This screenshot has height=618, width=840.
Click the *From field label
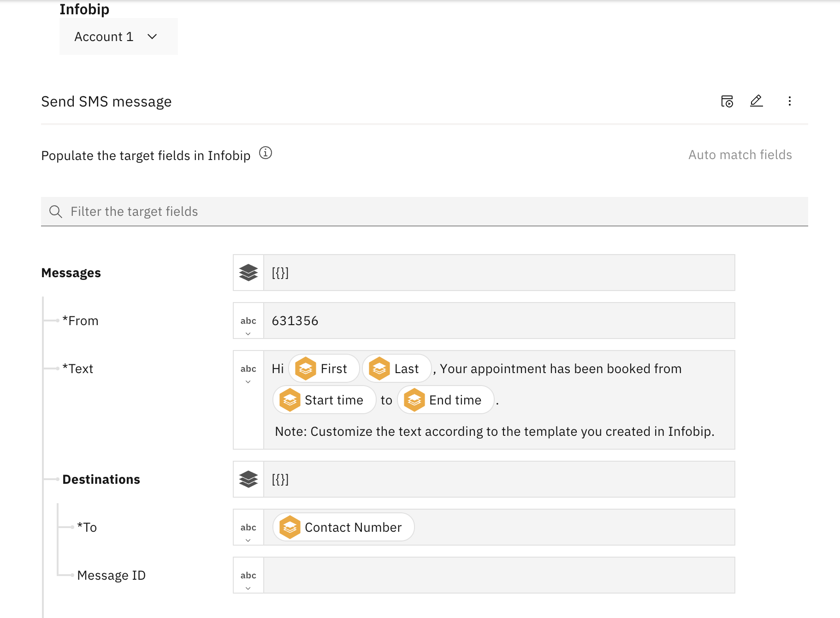click(81, 321)
